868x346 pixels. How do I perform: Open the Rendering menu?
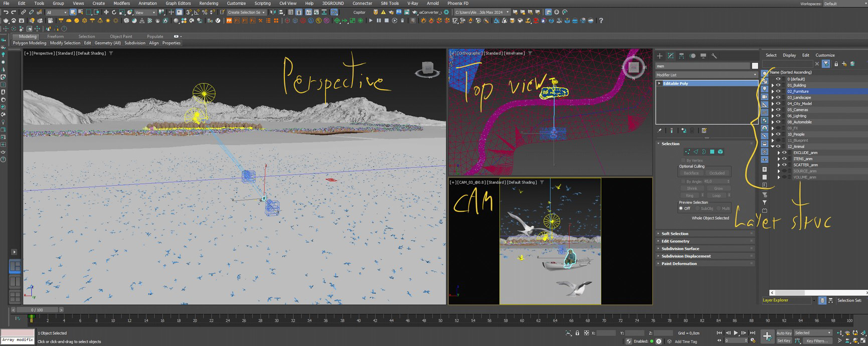(x=209, y=3)
